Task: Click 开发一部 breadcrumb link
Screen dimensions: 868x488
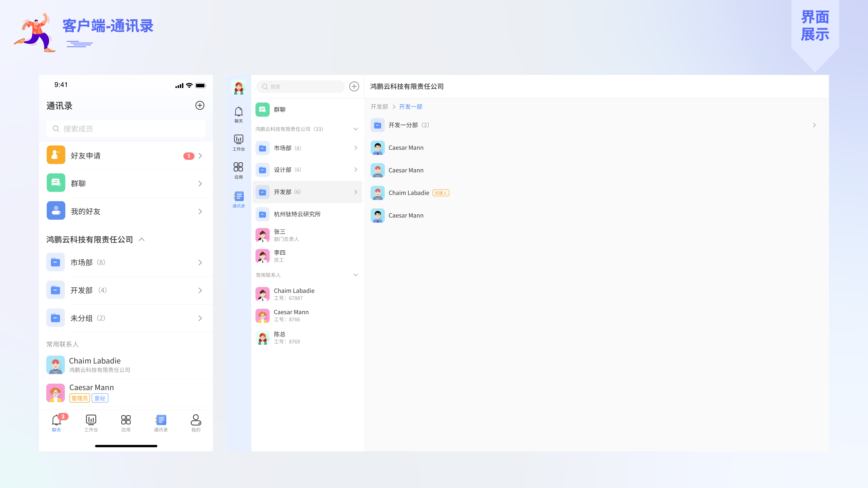Action: (x=411, y=107)
